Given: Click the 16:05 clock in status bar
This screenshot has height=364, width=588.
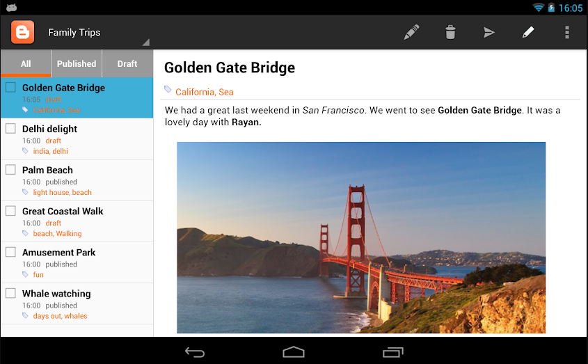Looking at the screenshot, I should tap(571, 8).
